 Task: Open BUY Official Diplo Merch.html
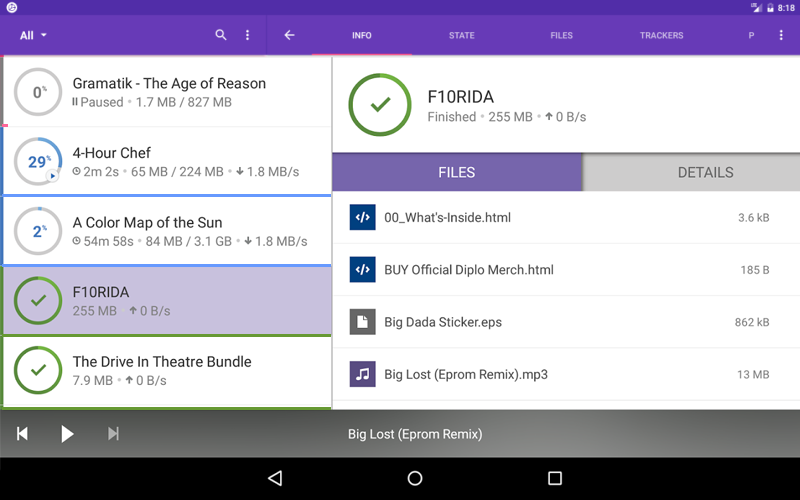point(566,269)
